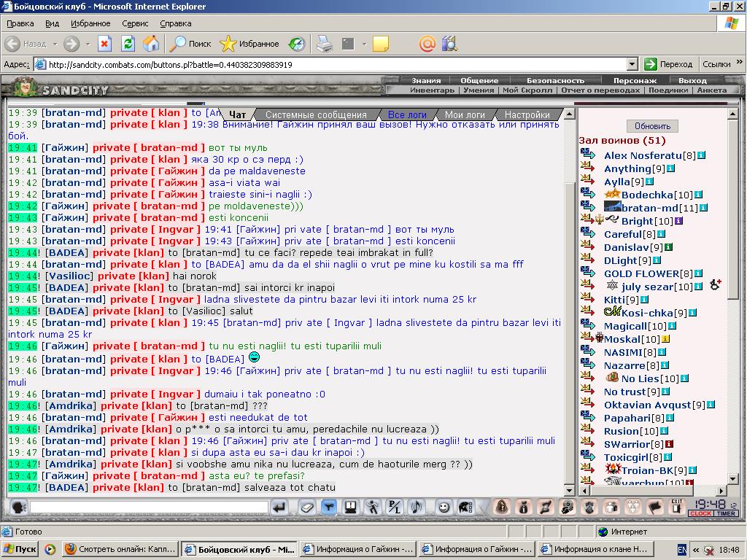747x560 pixels.
Task: Switch to Настройки tab
Action: pyautogui.click(x=527, y=114)
